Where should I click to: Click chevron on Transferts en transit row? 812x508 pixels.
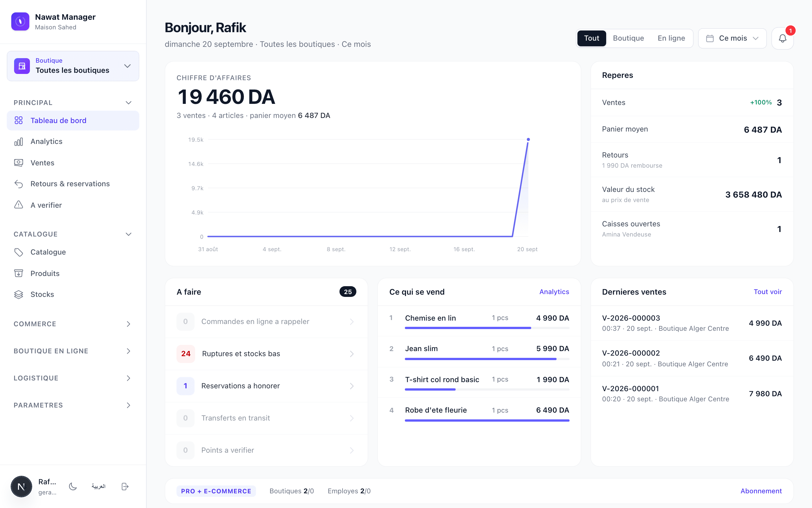pos(352,418)
